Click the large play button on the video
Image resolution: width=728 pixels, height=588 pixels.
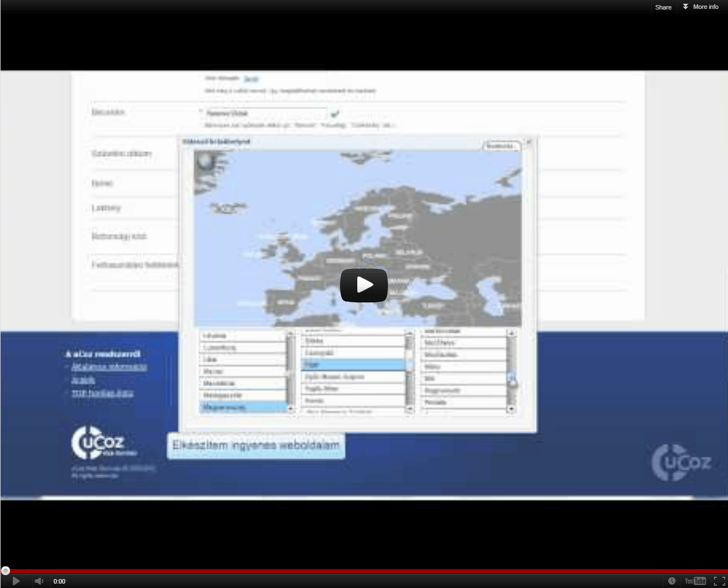(363, 285)
